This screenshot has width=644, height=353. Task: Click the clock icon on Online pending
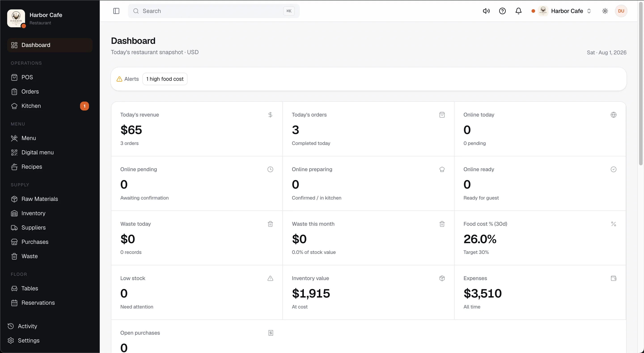tap(270, 169)
